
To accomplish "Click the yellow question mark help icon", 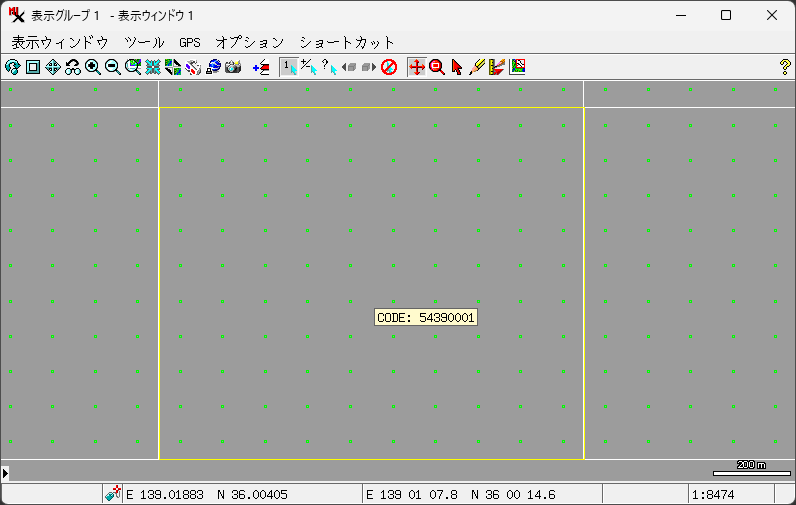I will point(785,67).
